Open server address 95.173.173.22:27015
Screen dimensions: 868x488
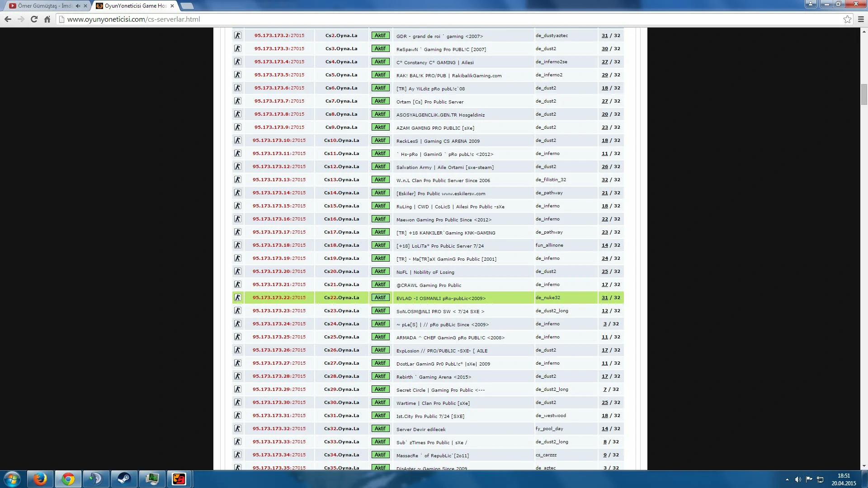tap(279, 298)
